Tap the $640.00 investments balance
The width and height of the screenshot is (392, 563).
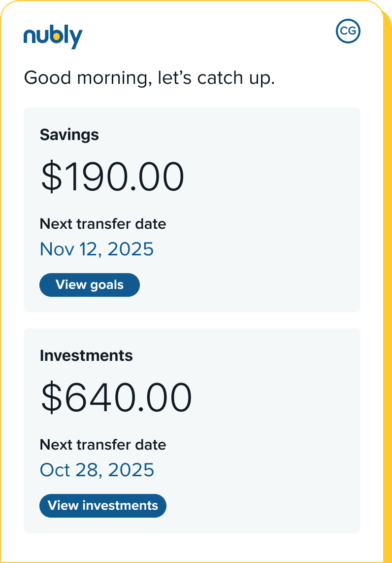[116, 398]
